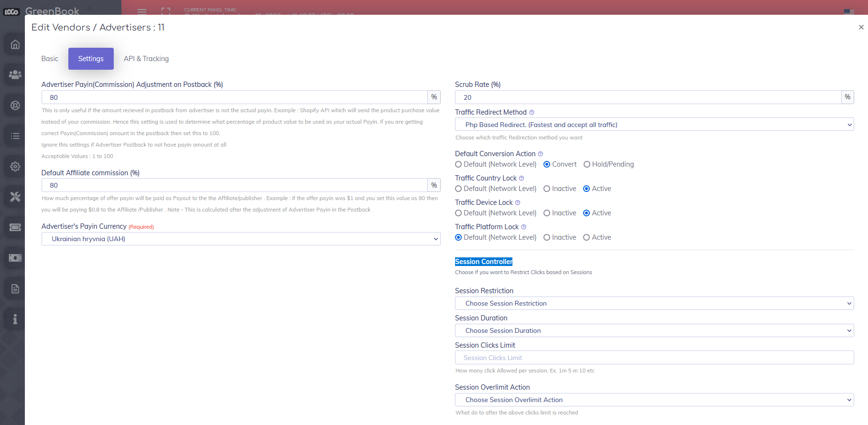
Task: Click help icon beside Traffic Redirect Method
Action: tap(532, 112)
